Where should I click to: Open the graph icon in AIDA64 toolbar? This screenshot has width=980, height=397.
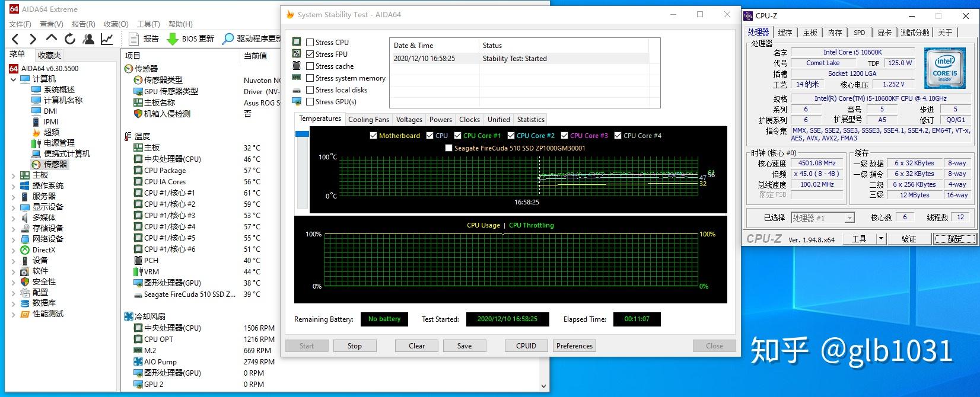click(107, 39)
